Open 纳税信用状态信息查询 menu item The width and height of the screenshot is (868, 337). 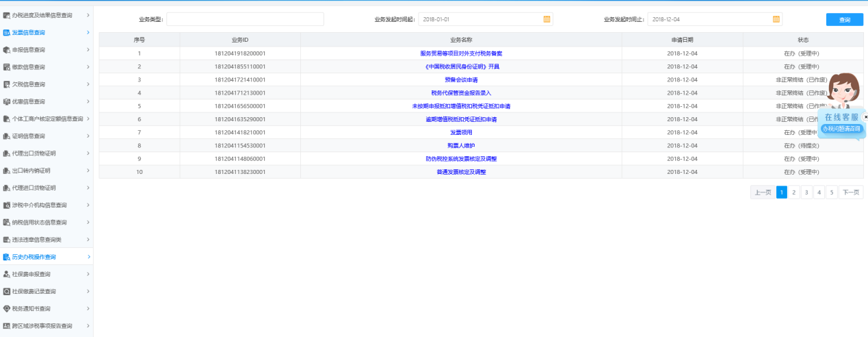[40, 222]
